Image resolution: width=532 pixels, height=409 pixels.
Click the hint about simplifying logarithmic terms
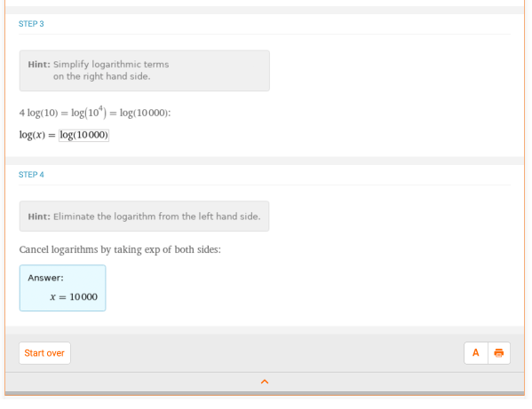pyautogui.click(x=145, y=70)
